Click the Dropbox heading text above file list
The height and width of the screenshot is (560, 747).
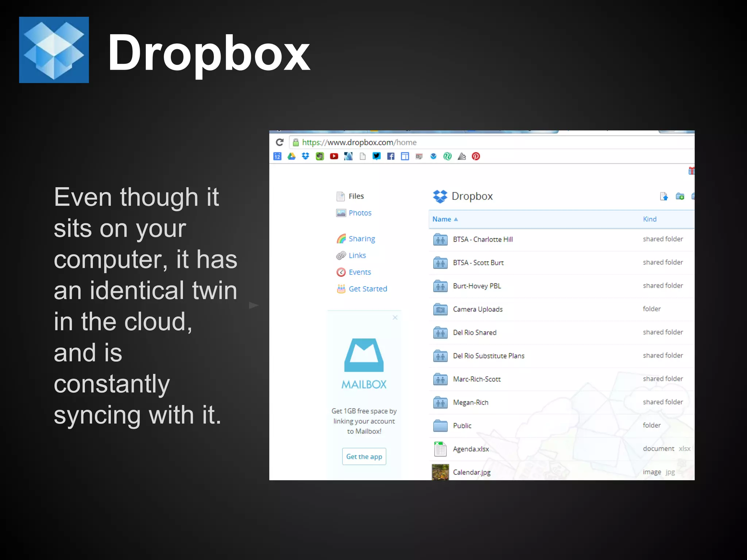pyautogui.click(x=472, y=196)
